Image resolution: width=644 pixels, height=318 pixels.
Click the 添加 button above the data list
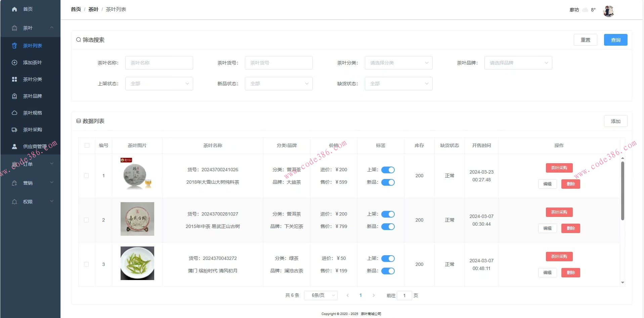(x=615, y=121)
